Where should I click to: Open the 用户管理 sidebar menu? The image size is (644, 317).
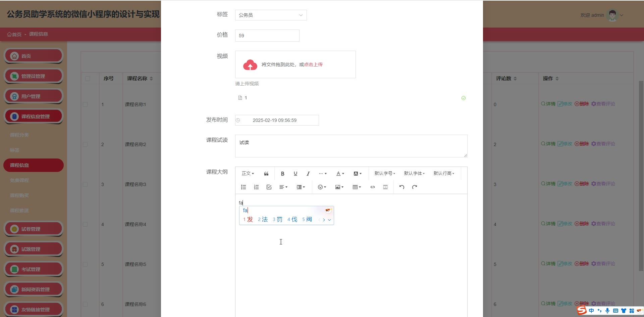[x=34, y=96]
